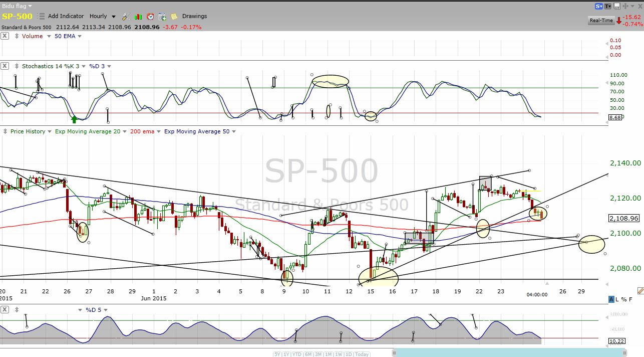Viewport: 644px width, 357px height.
Task: Toggle arithmetic scale 'A' button
Action: (611, 299)
